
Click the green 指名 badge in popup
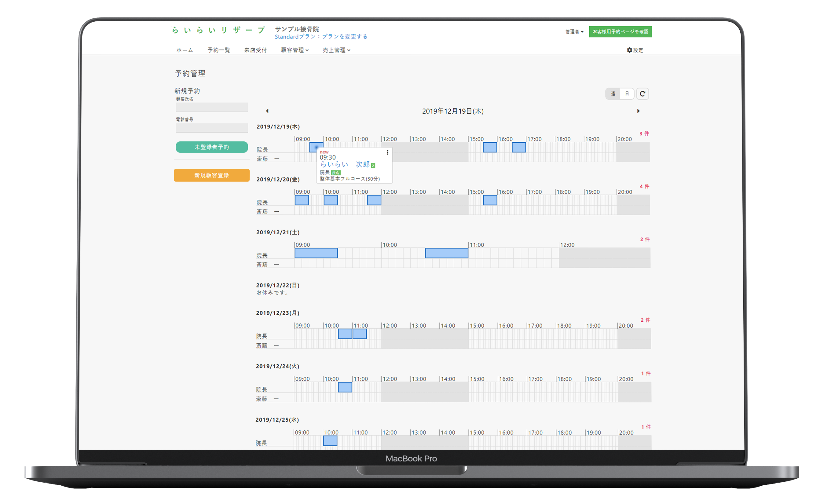click(335, 173)
